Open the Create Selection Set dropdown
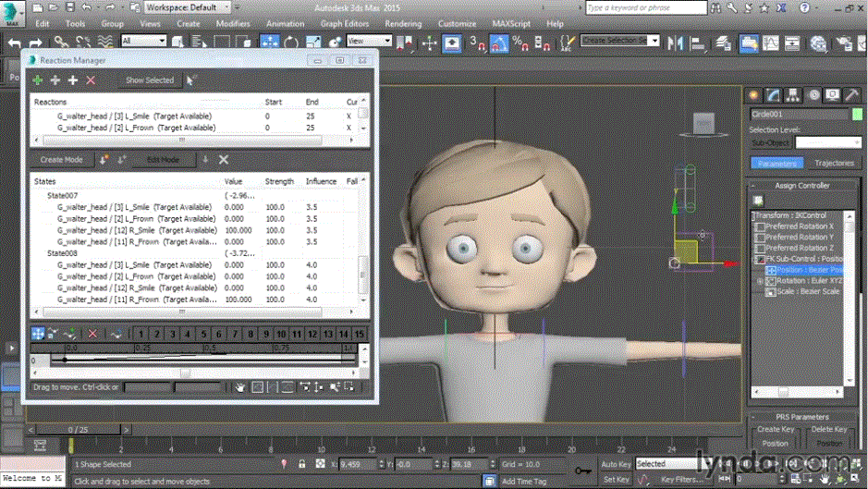This screenshot has height=489, width=868. (x=620, y=41)
